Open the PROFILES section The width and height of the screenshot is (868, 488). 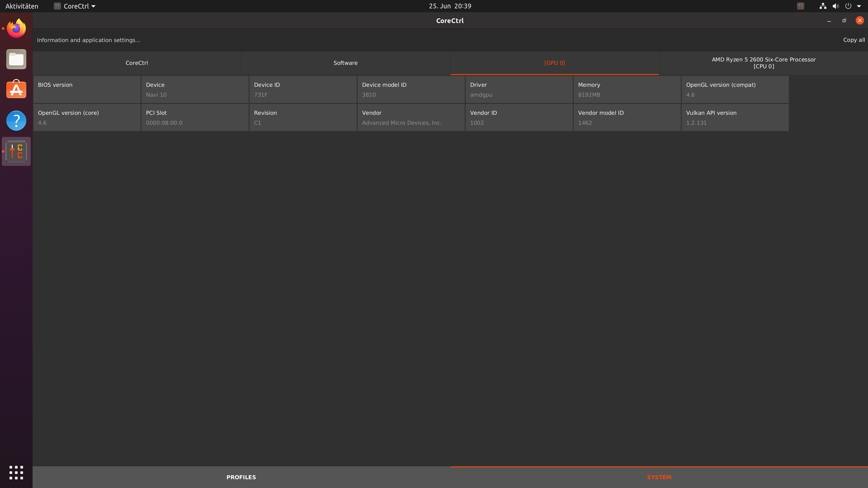[241, 477]
